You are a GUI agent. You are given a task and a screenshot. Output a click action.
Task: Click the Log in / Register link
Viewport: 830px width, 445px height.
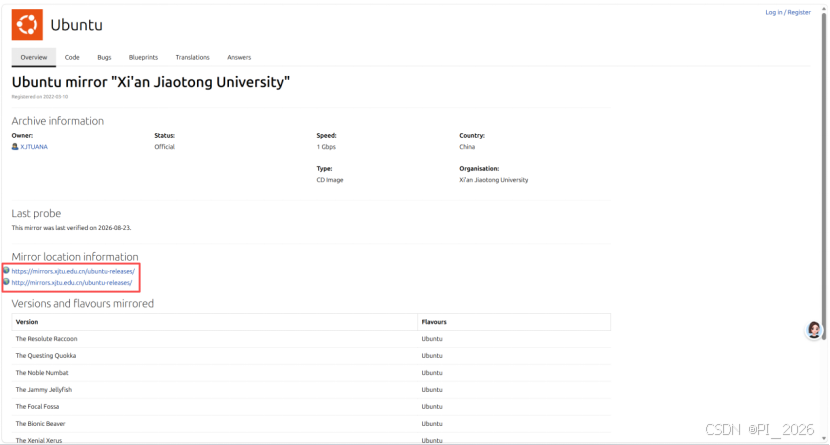click(x=788, y=12)
